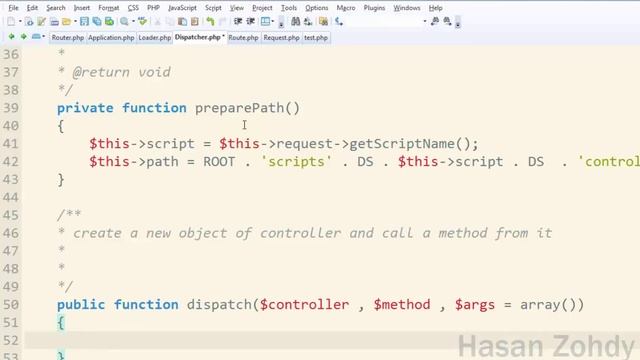Viewport: 640px width, 360px height.
Task: Click the find next binoculars icon
Action: 447,22
